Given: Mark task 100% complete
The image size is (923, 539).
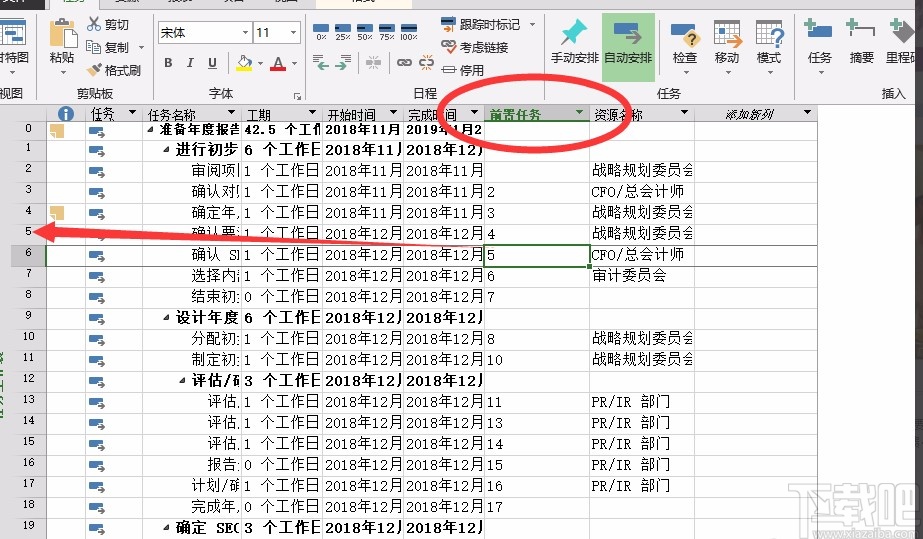Looking at the screenshot, I should tap(409, 32).
